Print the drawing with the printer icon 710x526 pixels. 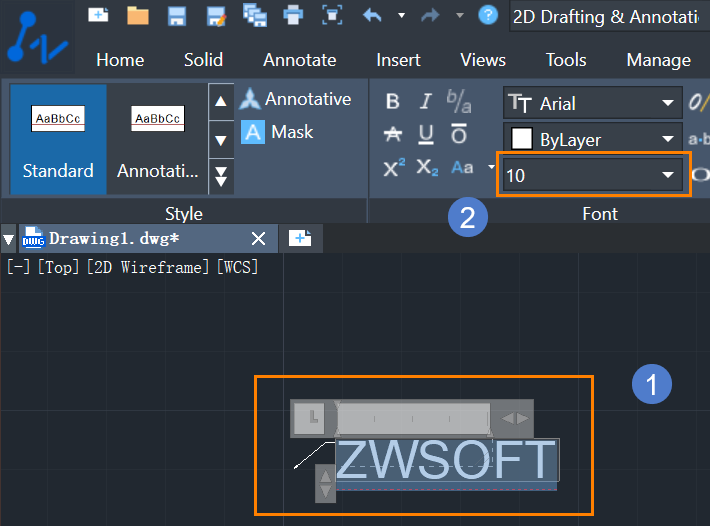tap(293, 15)
